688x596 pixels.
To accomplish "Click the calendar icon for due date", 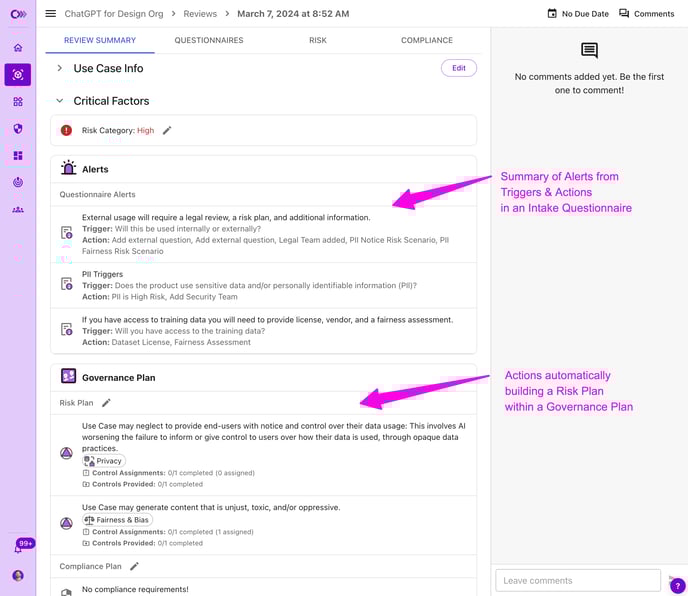I will point(552,14).
